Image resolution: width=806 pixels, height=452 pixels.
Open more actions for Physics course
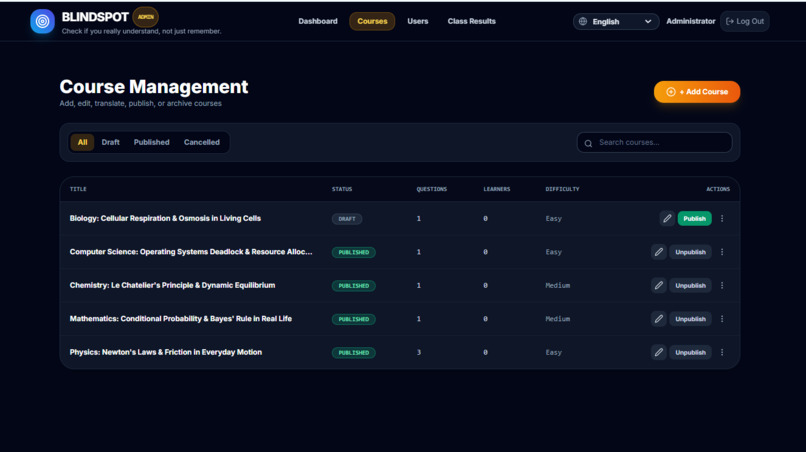(x=722, y=352)
